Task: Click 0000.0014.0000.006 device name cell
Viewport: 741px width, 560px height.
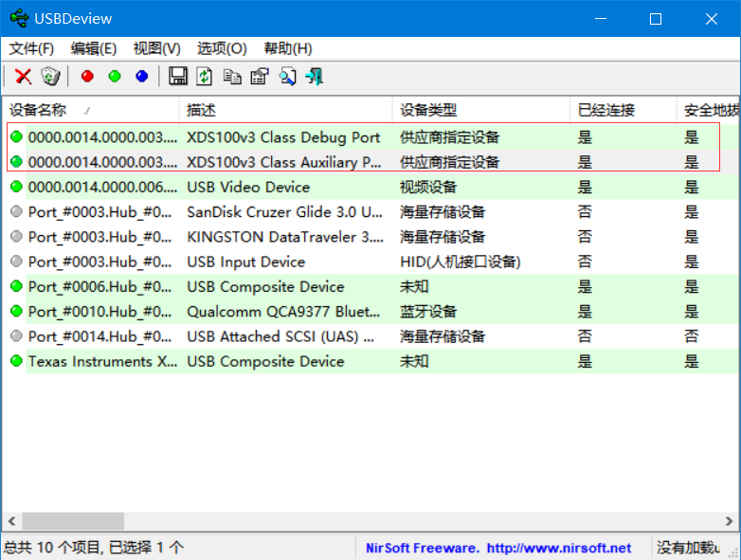Action: coord(102,187)
